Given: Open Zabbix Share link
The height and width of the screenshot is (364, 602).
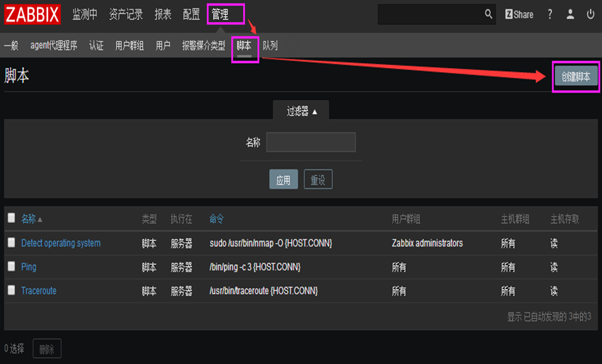Looking at the screenshot, I should [519, 15].
